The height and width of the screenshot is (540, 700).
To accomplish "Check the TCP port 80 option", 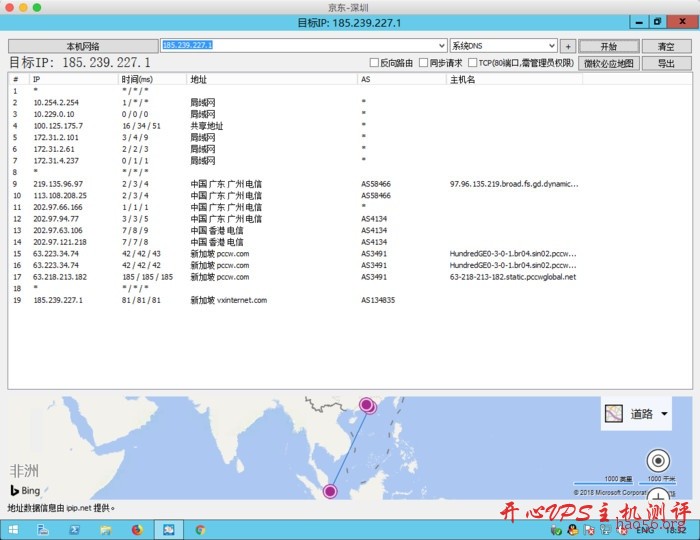I will [x=471, y=63].
